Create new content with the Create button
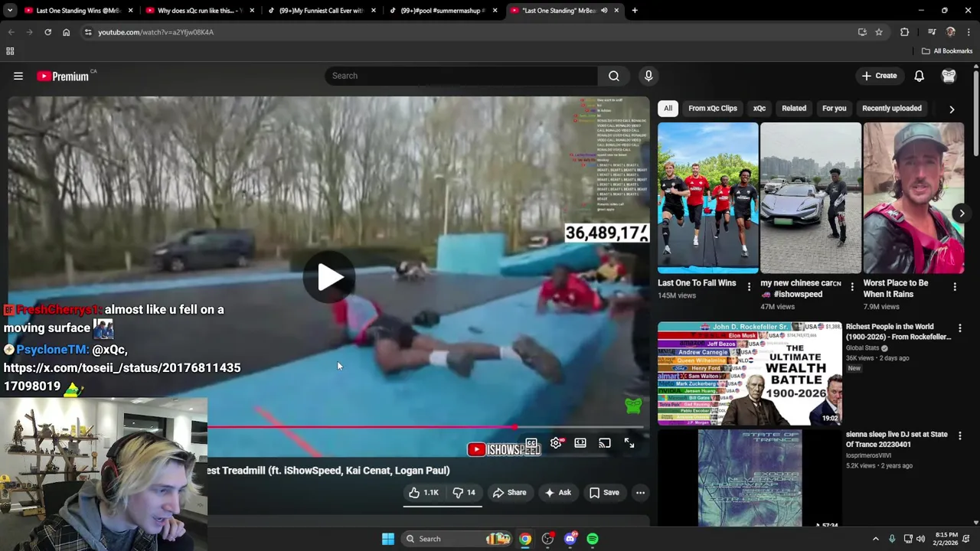 point(879,76)
